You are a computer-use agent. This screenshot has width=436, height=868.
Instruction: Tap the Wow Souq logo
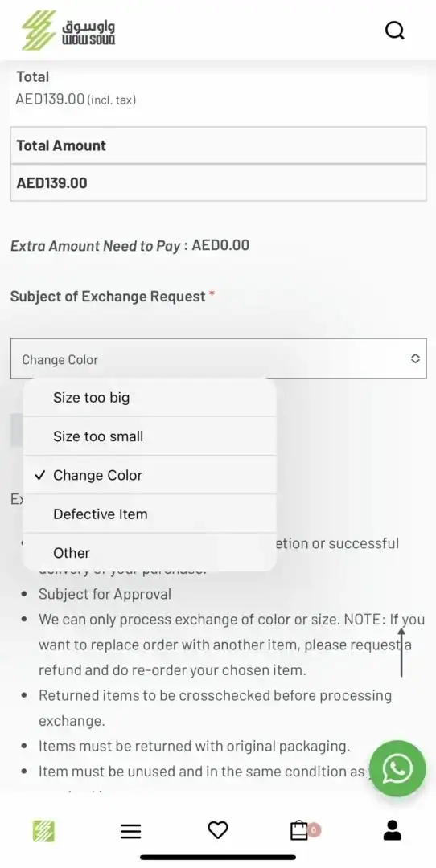68,30
